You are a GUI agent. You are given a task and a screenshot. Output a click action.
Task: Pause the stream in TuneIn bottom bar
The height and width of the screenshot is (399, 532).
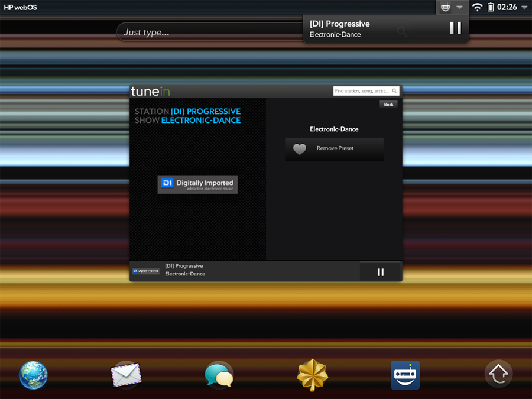pos(381,272)
